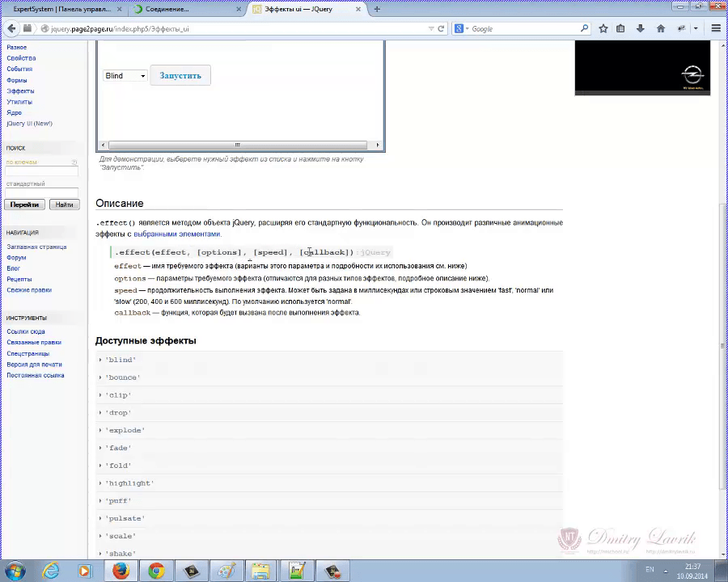The width and height of the screenshot is (728, 582).
Task: Open the notepad-with-pencil taskbar icon
Action: [x=297, y=571]
